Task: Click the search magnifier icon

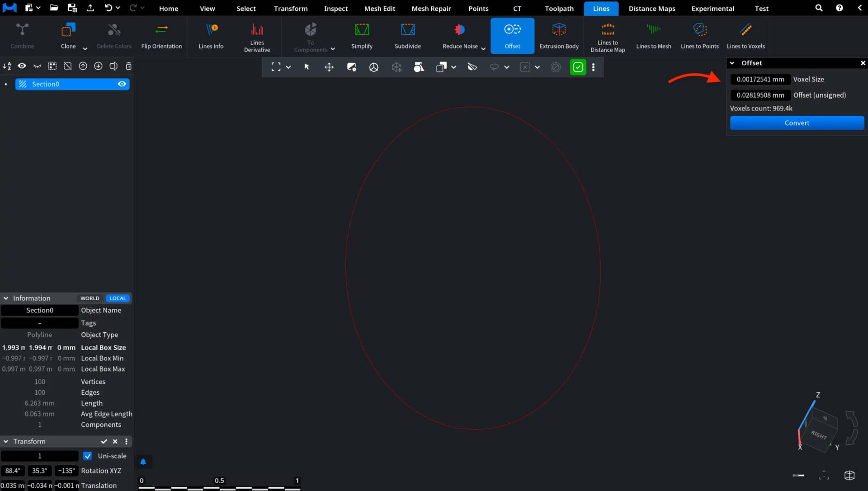Action: 819,8
